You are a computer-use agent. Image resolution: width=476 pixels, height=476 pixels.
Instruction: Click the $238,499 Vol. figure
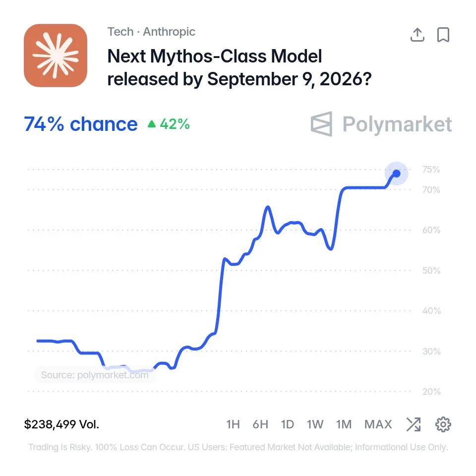coord(61,424)
